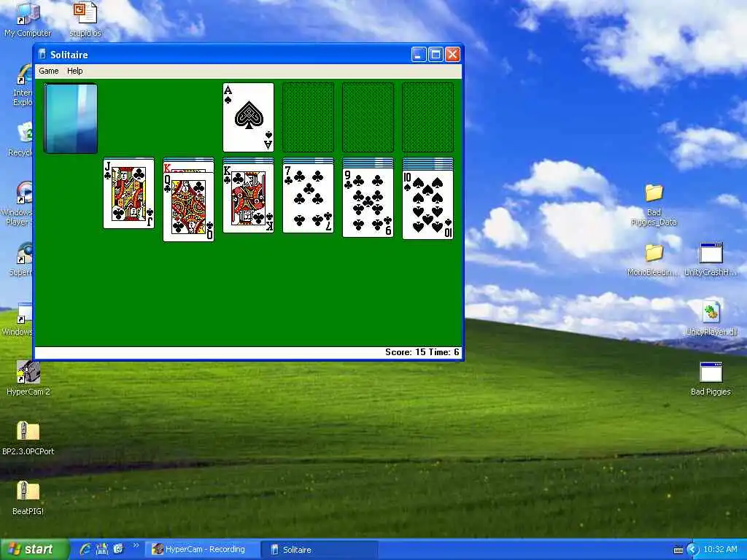Select the Bad Piggies_Data folder

pyautogui.click(x=654, y=205)
